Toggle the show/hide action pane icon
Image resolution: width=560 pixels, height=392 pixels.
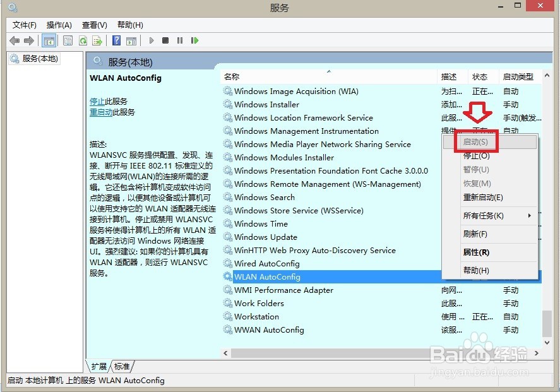coord(131,40)
